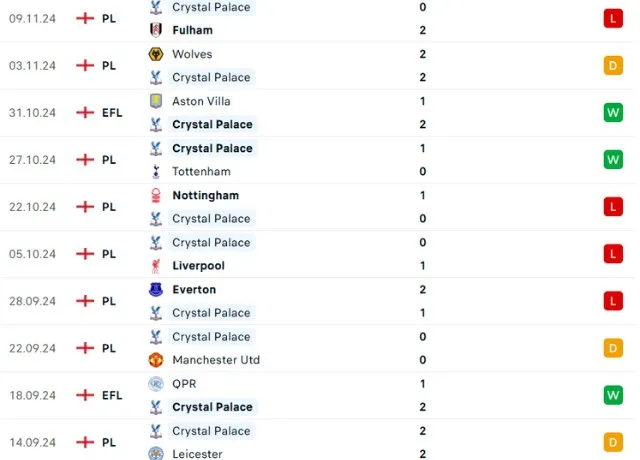Click the Wolves club crest icon

coord(155,54)
